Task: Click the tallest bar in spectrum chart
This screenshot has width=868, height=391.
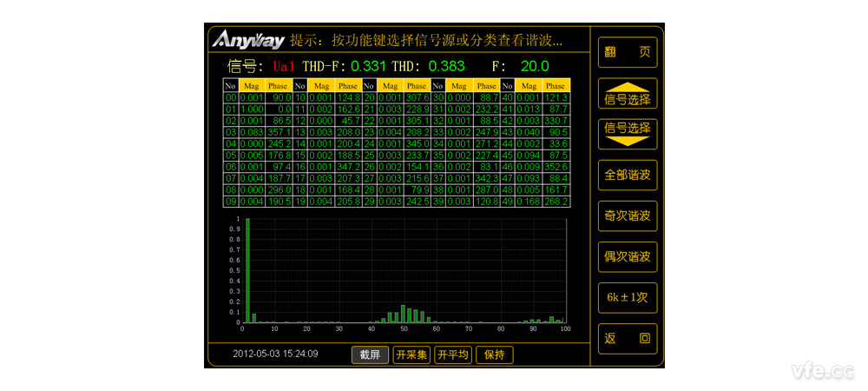Action: (247, 270)
